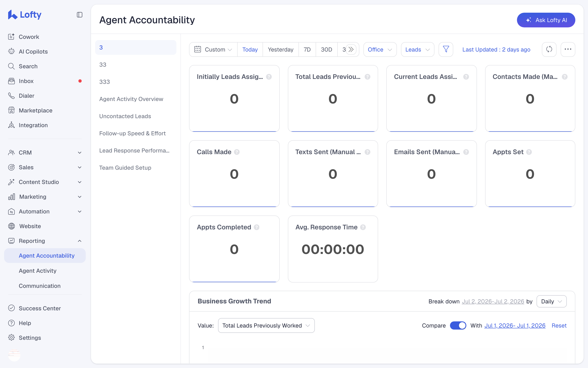Click help icon beside Total Leads Previously
Screen dimensions: 588x368
click(367, 77)
